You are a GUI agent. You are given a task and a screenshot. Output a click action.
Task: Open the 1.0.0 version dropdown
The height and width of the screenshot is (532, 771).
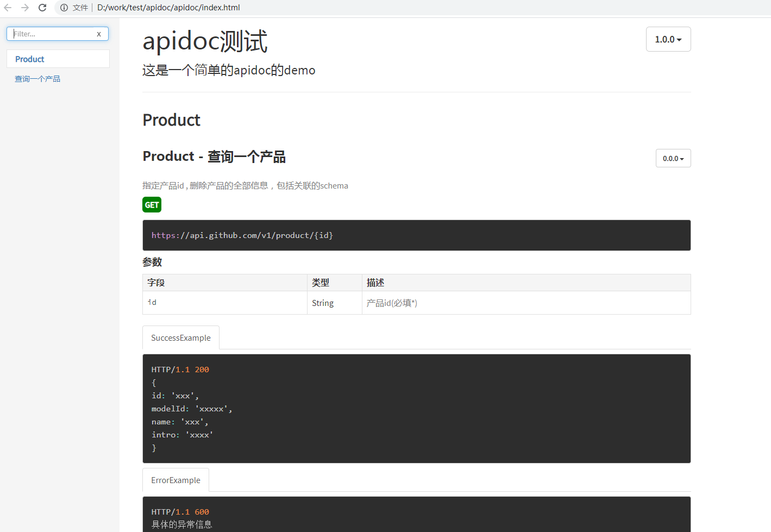(x=668, y=39)
